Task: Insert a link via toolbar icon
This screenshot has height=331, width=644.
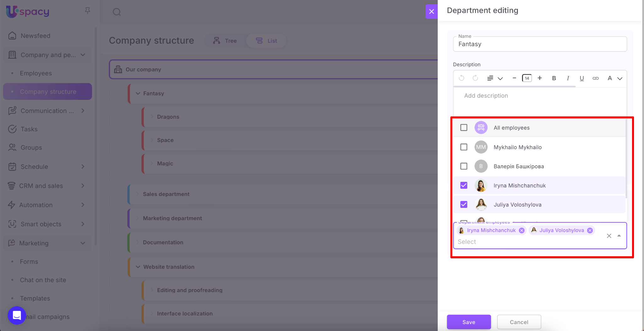Action: coord(596,78)
